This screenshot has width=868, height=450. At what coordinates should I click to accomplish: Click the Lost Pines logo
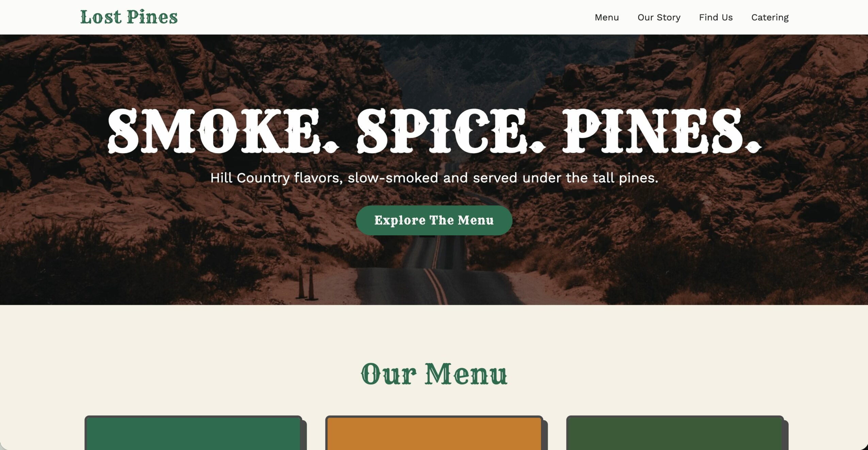click(x=129, y=17)
